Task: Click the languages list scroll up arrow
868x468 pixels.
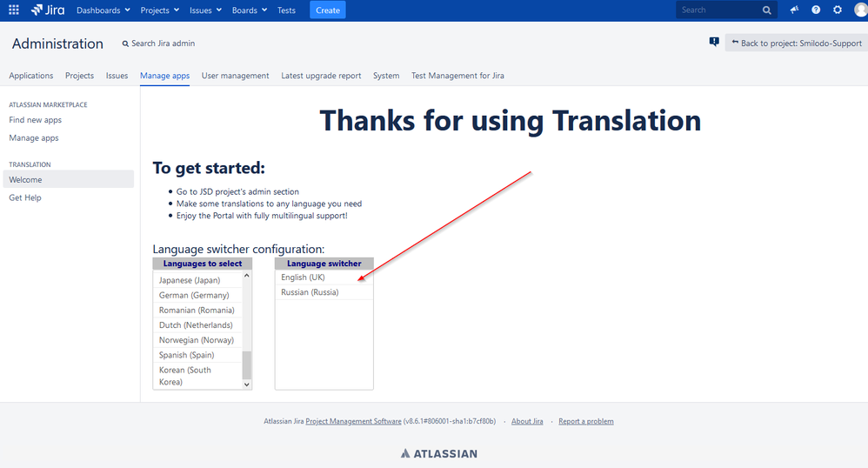Action: point(247,276)
